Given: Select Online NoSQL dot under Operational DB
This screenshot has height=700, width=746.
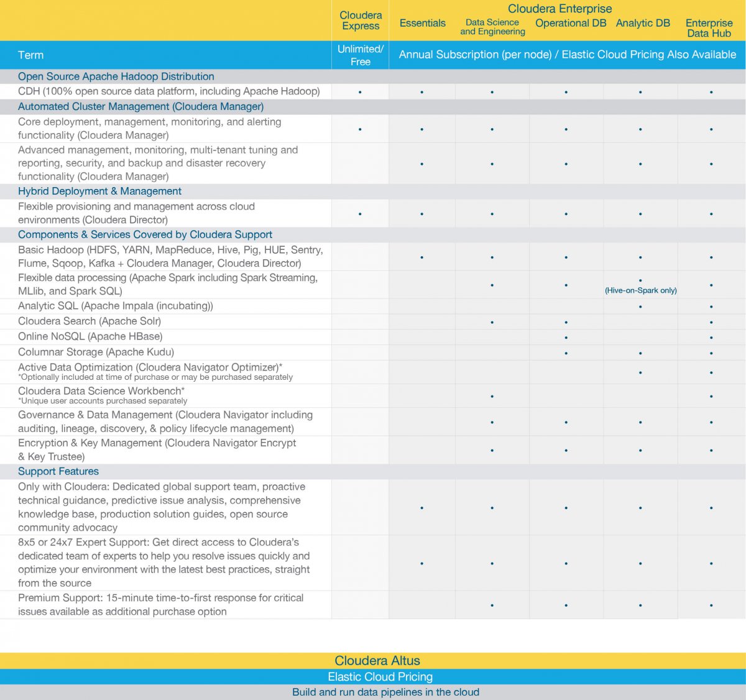Looking at the screenshot, I should pyautogui.click(x=566, y=338).
